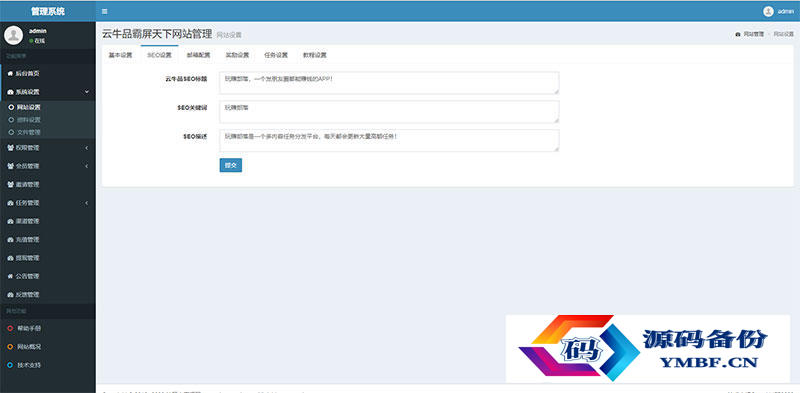Toggle the sidebar with the hamburger icon
This screenshot has height=393, width=800.
point(105,11)
